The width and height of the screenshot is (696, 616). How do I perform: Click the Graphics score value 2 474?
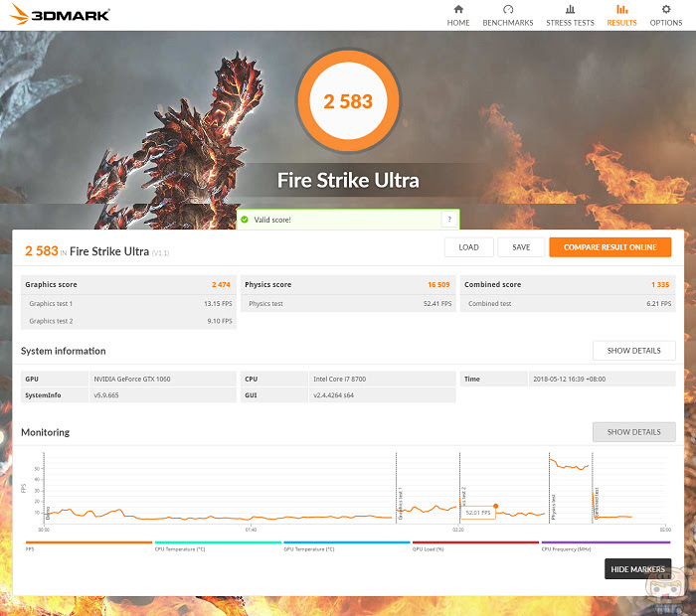[x=221, y=284]
